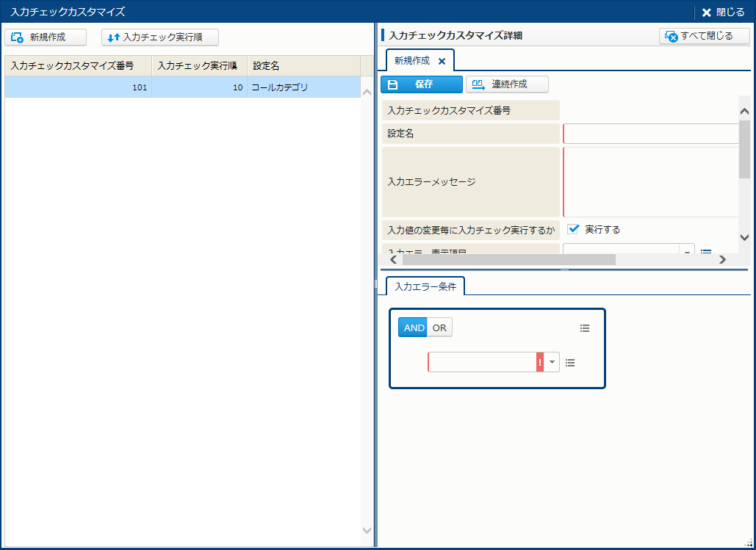This screenshot has height=550, width=756.
Task: Expand the 入力エラー表示項目 dropdown arrow
Action: click(x=688, y=252)
